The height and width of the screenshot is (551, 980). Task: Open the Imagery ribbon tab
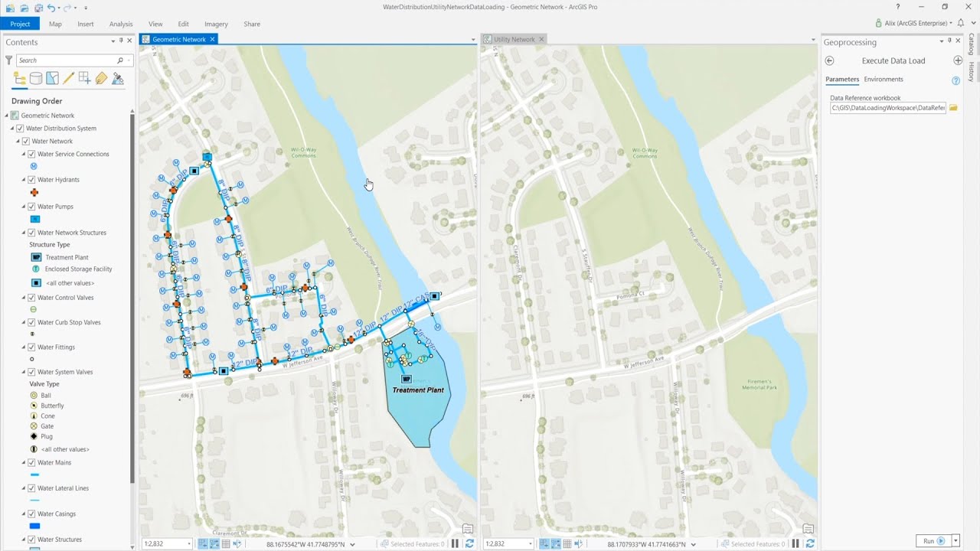click(216, 24)
